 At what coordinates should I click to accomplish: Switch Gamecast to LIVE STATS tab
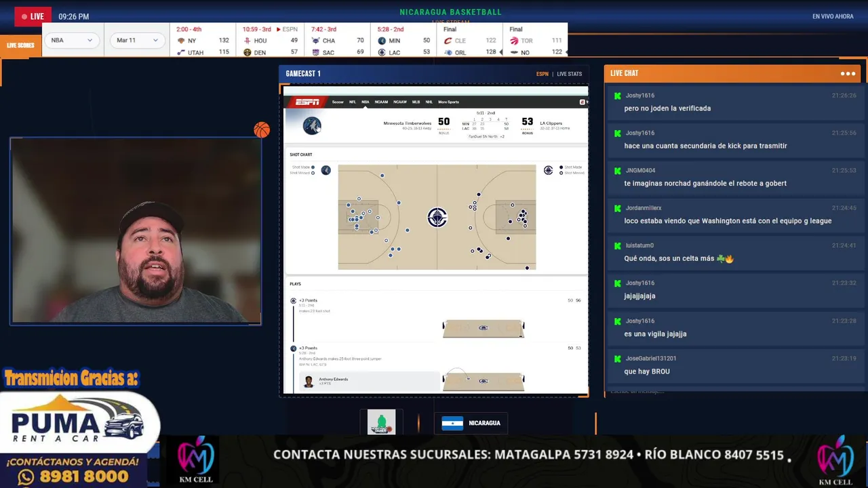point(570,74)
